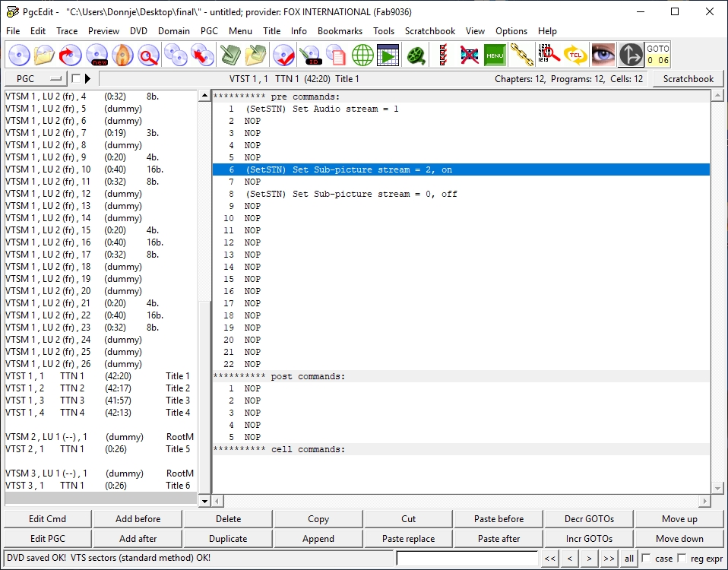Open the PGC dropdown selector
Viewport: 728px width, 570px height.
coord(35,78)
